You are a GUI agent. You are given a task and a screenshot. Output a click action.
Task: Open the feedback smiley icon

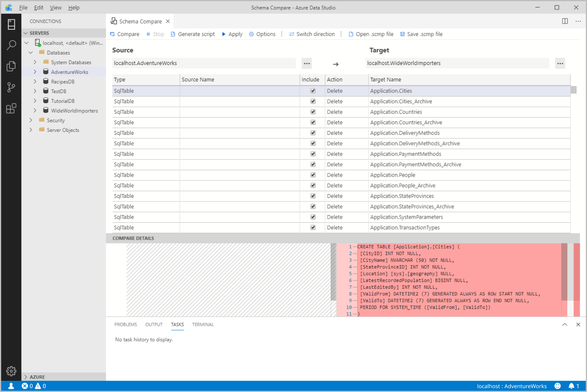pos(558,386)
